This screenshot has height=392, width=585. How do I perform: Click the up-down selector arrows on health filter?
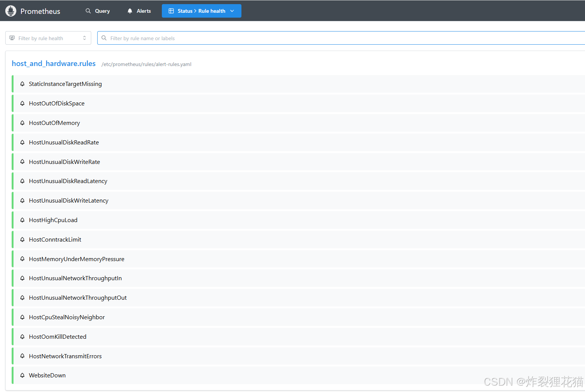pos(84,38)
